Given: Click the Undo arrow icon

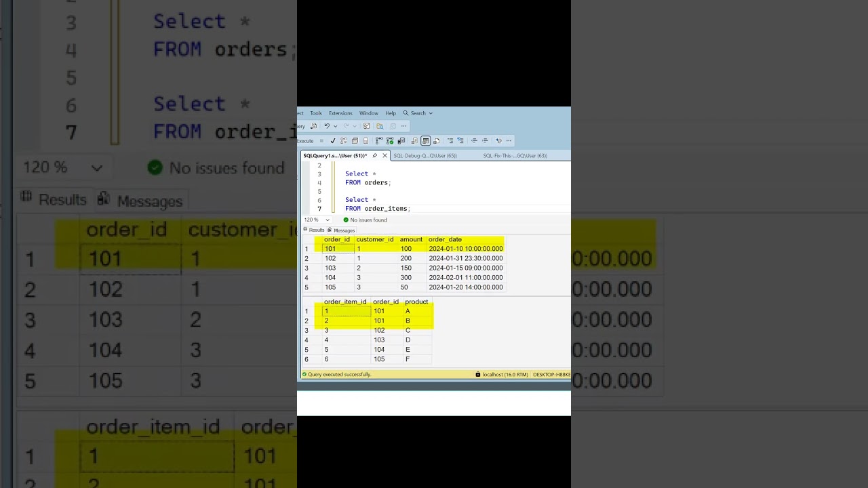Looking at the screenshot, I should tap(327, 126).
